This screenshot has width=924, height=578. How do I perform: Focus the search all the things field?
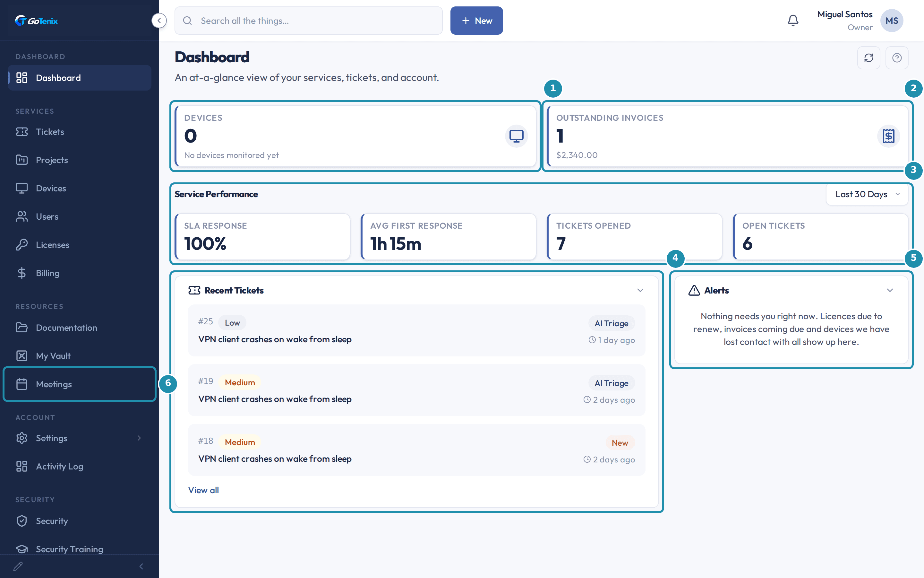pos(309,21)
